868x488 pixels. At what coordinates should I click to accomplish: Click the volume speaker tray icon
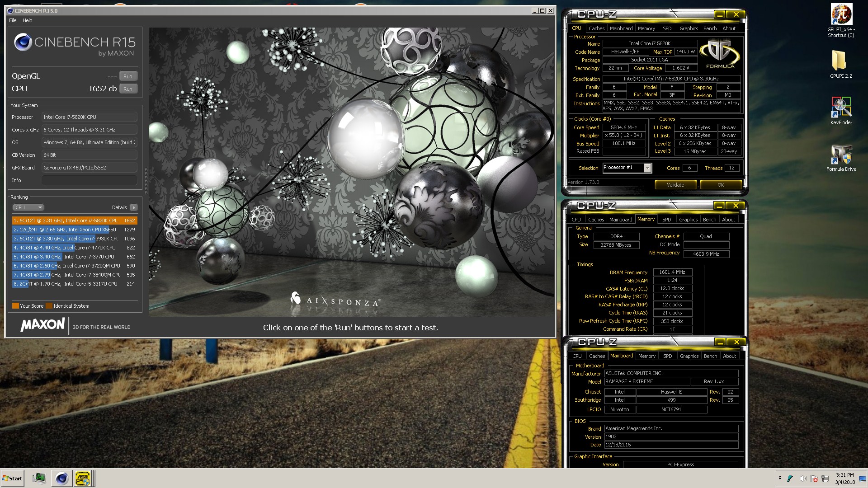tap(803, 479)
